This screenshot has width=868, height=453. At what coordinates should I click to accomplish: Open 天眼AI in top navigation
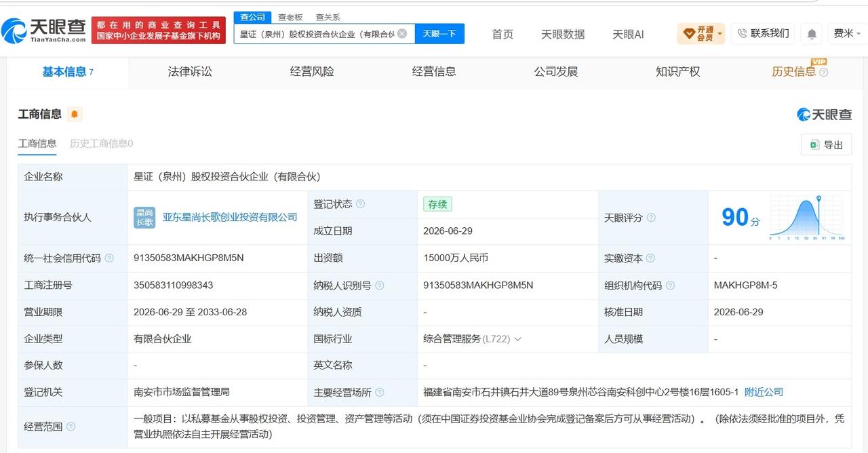[628, 34]
